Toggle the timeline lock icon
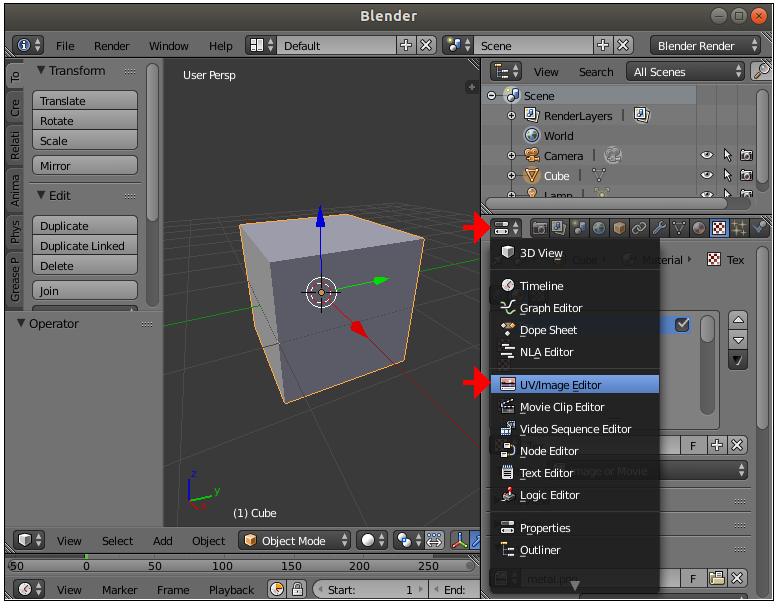Screen dimensions: 777x604 tap(297, 589)
